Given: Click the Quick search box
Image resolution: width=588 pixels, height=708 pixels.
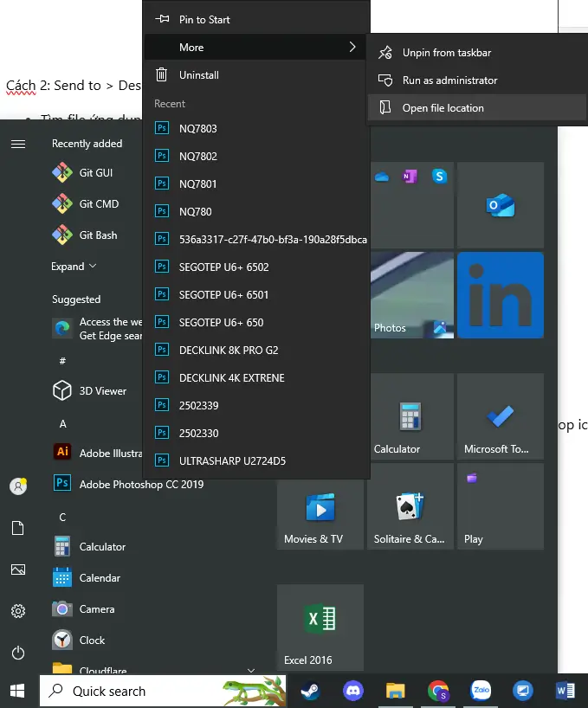Looking at the screenshot, I should [130, 691].
